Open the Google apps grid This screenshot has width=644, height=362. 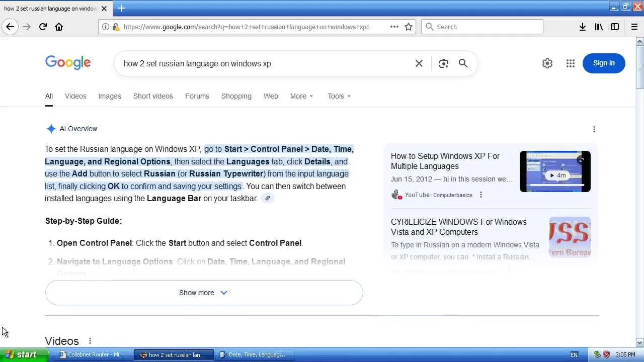pyautogui.click(x=571, y=63)
